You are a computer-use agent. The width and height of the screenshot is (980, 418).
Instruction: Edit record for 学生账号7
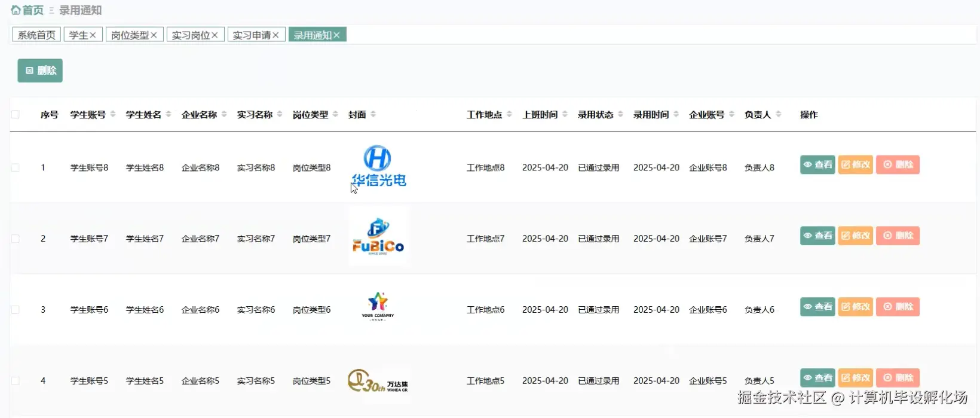[855, 236]
